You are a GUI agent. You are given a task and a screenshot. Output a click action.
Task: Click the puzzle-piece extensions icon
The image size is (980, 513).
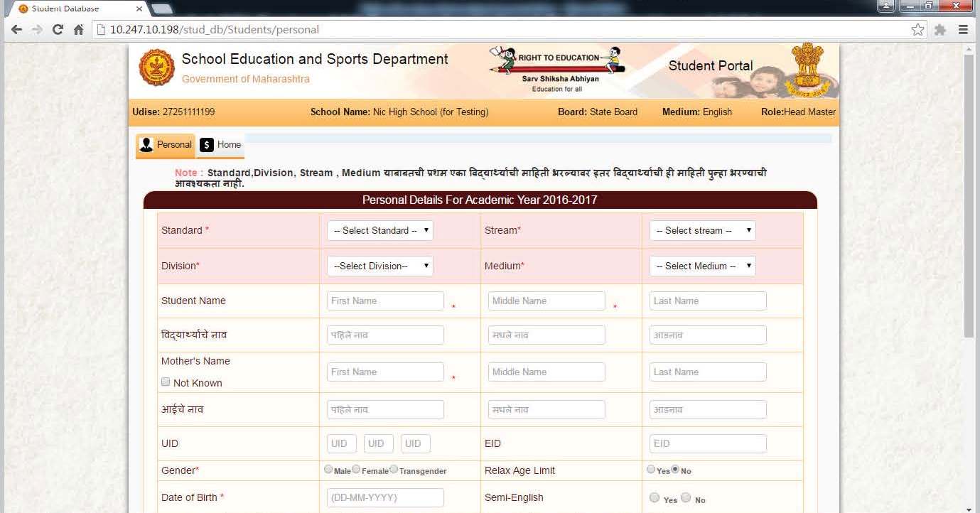939,29
